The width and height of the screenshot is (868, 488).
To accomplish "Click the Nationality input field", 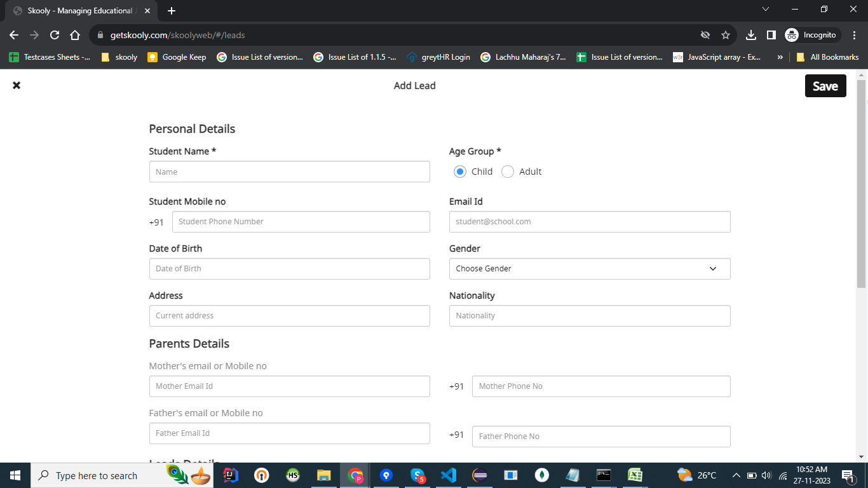I will [590, 316].
